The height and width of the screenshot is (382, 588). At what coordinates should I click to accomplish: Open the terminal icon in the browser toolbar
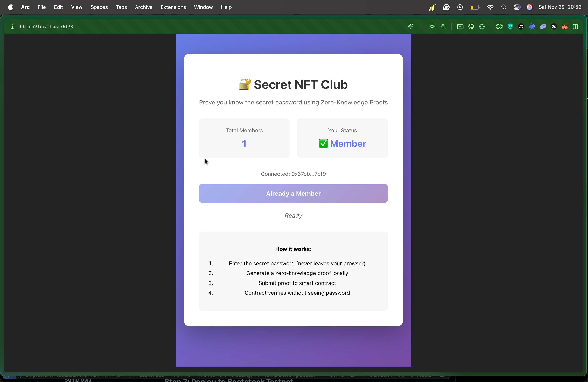coord(460,27)
